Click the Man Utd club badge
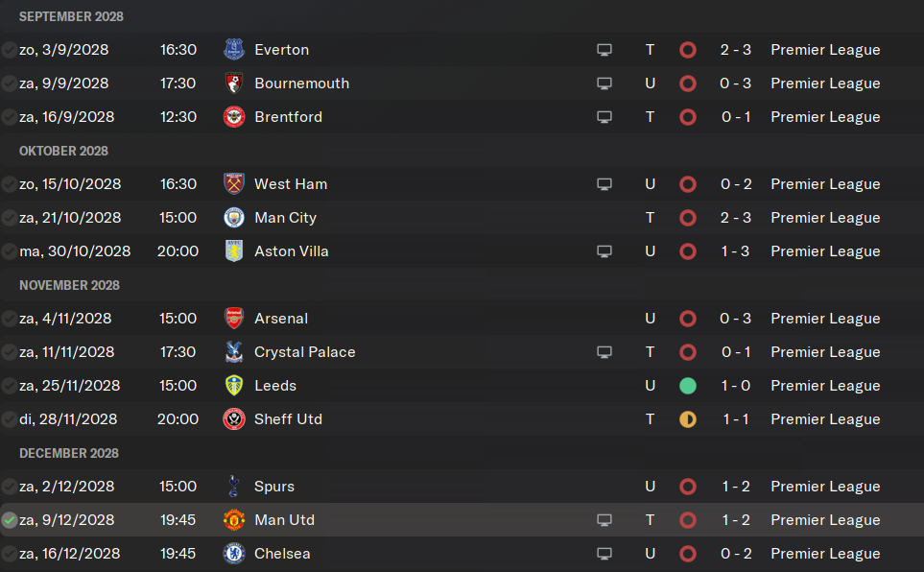Image resolution: width=924 pixels, height=572 pixels. coord(234,520)
